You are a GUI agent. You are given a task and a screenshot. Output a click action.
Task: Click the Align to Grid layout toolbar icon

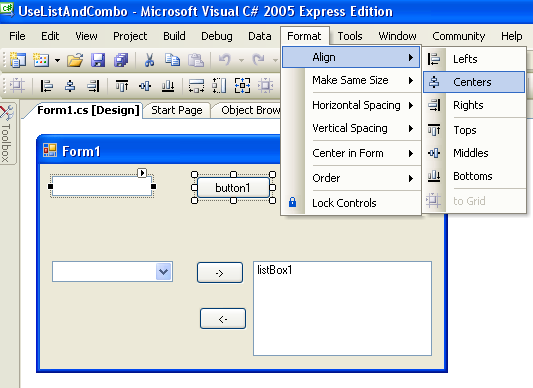17,85
